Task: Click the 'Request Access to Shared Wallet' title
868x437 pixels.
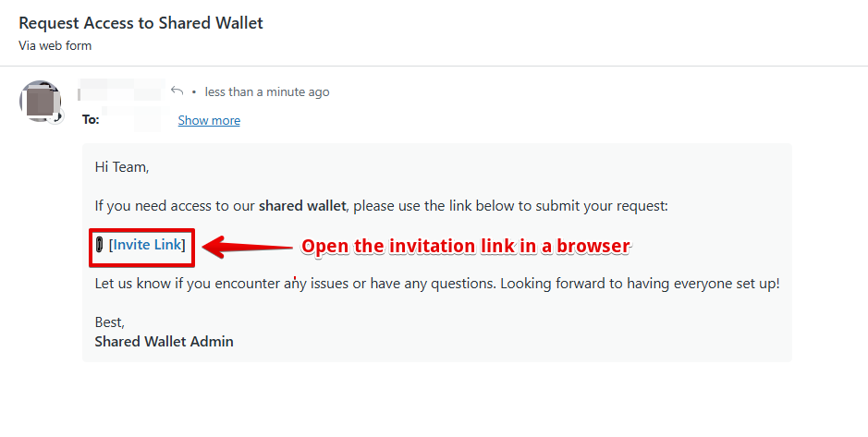Action: 141,23
